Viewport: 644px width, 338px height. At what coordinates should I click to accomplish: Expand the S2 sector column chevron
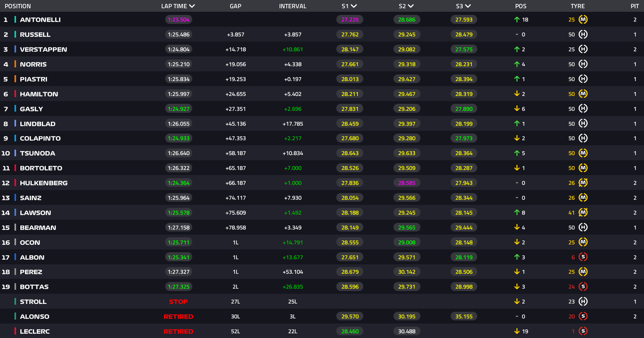pyautogui.click(x=411, y=6)
